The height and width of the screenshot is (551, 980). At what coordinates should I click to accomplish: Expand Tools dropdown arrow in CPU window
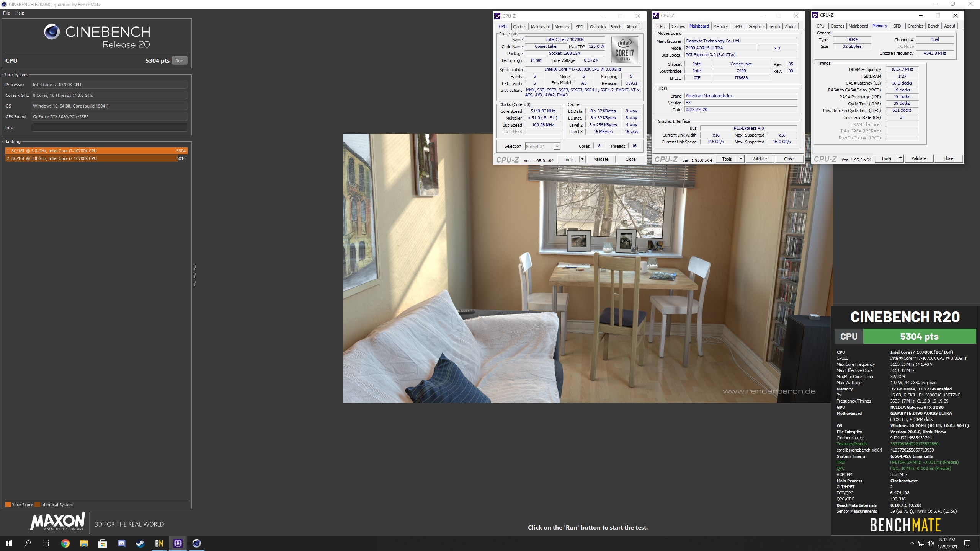click(582, 159)
